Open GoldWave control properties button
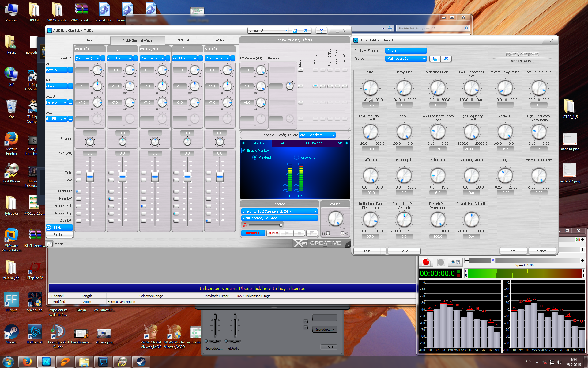The width and height of the screenshot is (588, 368). click(x=455, y=262)
